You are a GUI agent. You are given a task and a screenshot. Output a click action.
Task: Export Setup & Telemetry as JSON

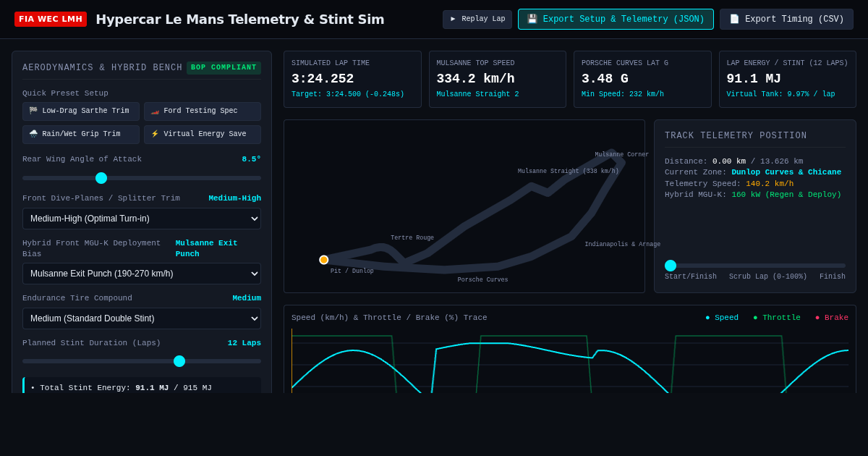click(616, 20)
